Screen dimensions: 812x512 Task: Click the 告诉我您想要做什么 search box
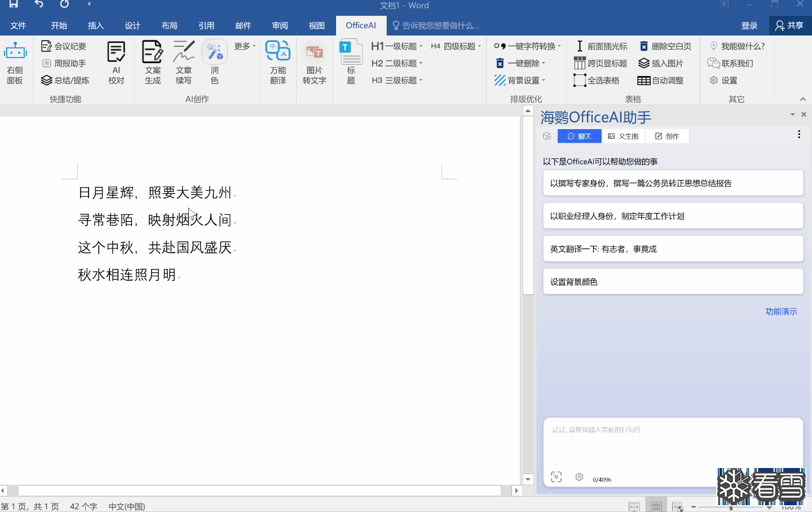pos(436,25)
